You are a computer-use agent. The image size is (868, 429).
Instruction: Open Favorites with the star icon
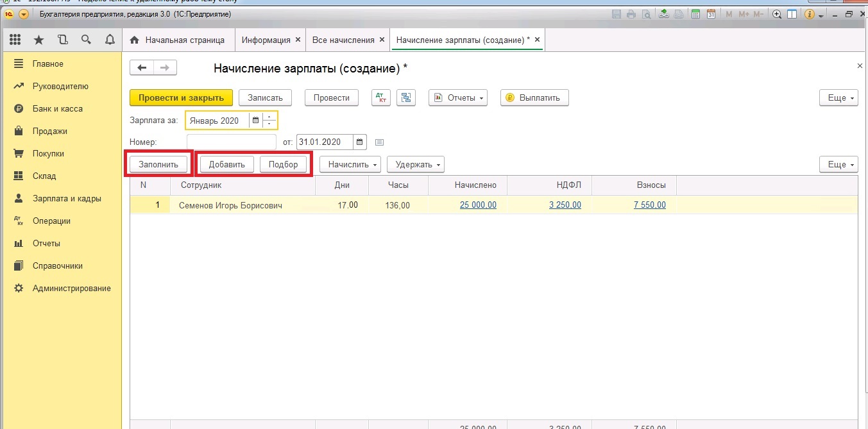38,40
